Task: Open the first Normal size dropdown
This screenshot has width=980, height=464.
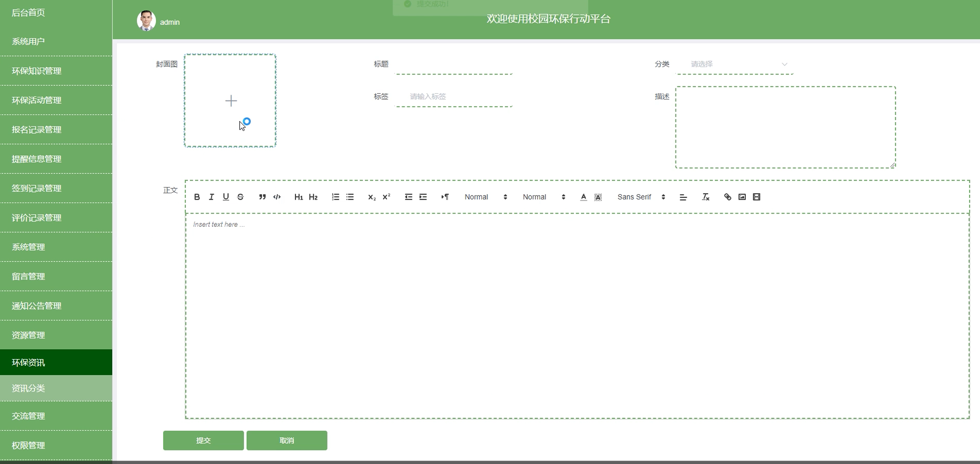Action: pos(485,197)
